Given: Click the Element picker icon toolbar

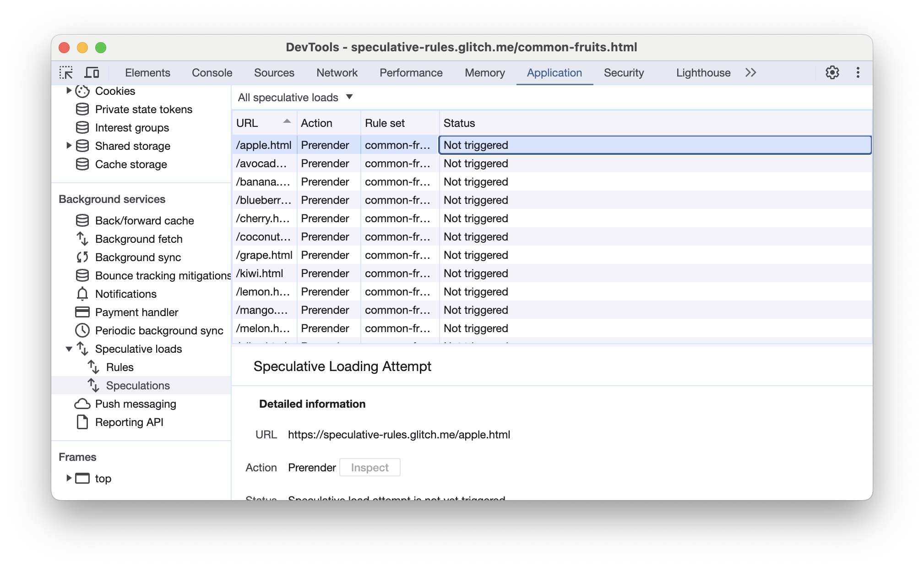Looking at the screenshot, I should point(65,73).
